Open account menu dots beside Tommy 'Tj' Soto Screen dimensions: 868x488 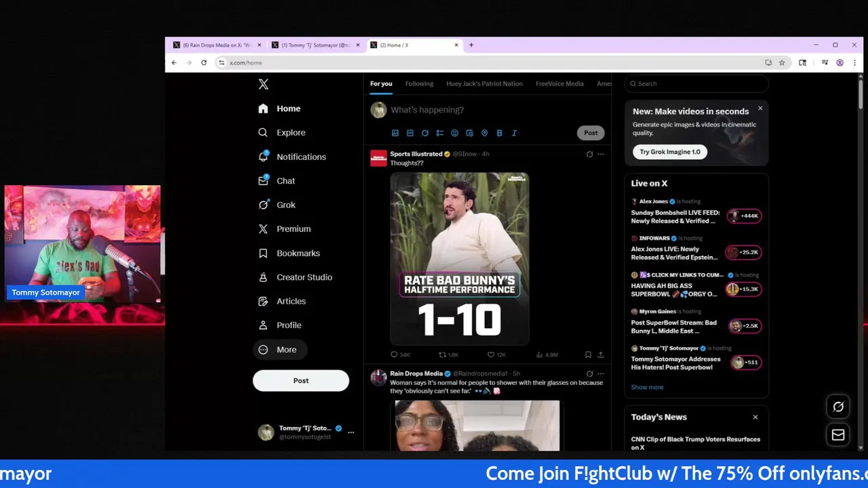351,432
